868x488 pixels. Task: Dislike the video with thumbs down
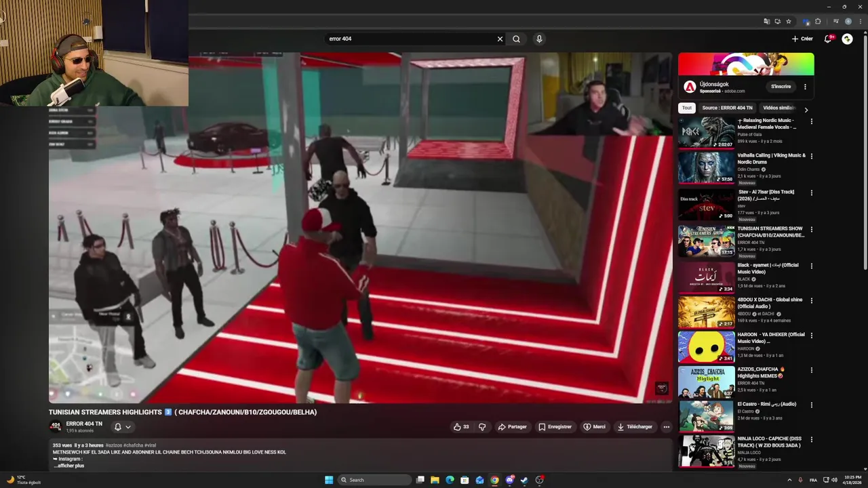tap(482, 427)
